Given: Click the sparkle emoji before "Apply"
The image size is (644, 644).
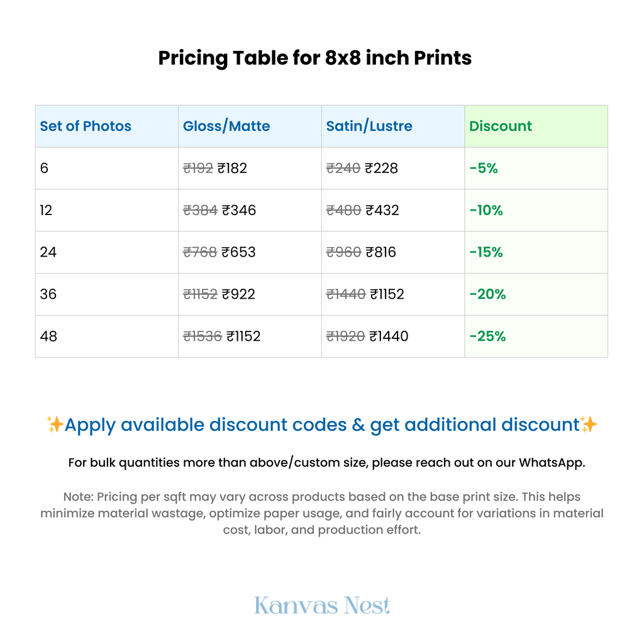Looking at the screenshot, I should [55, 425].
